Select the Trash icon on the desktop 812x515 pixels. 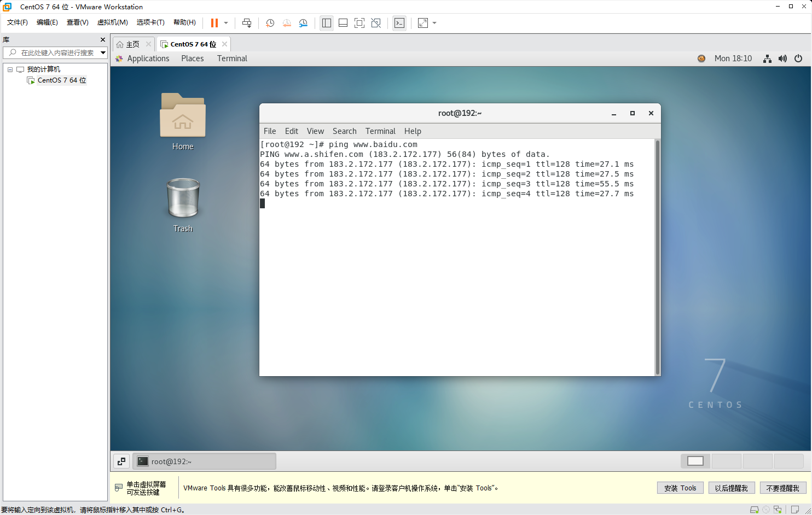click(x=183, y=205)
